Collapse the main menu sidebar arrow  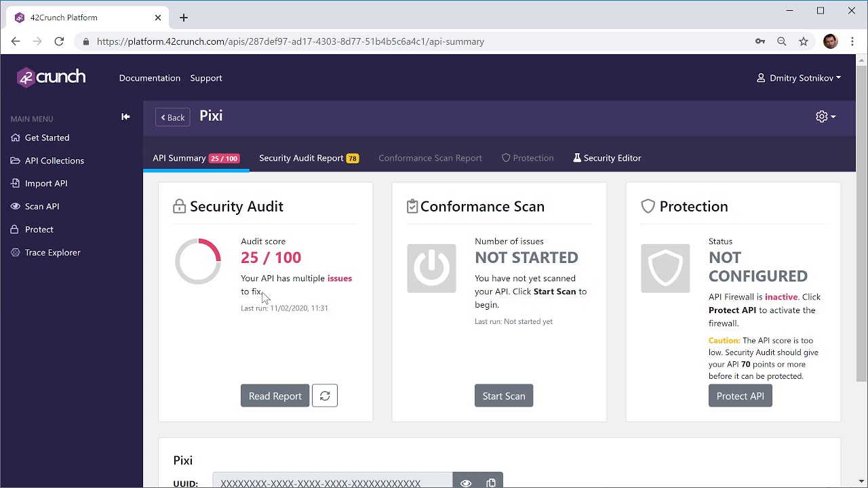pos(125,117)
